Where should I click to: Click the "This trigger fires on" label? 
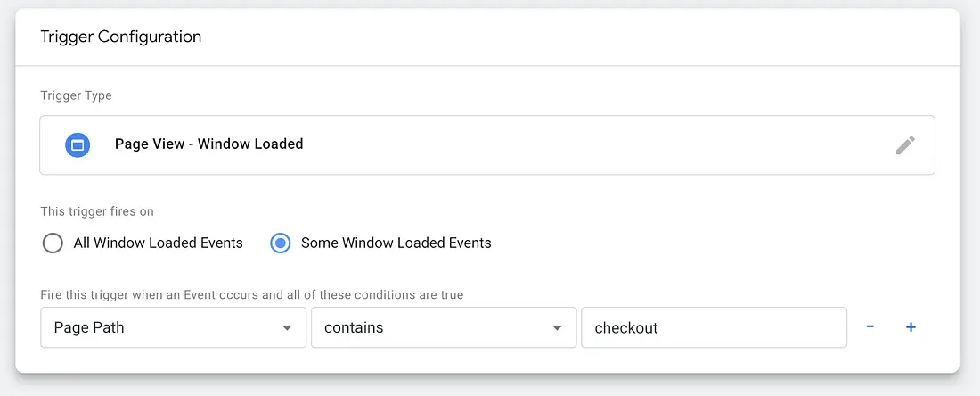(x=97, y=211)
